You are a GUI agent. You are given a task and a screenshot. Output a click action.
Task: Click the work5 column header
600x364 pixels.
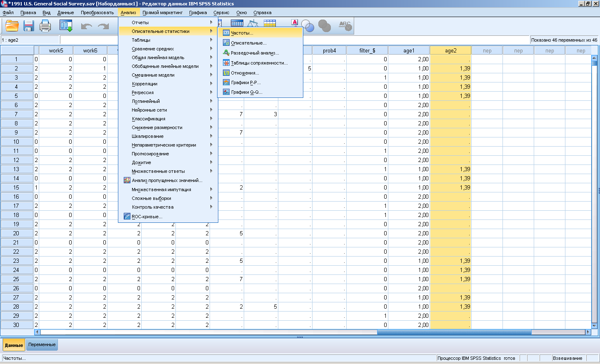coord(56,50)
